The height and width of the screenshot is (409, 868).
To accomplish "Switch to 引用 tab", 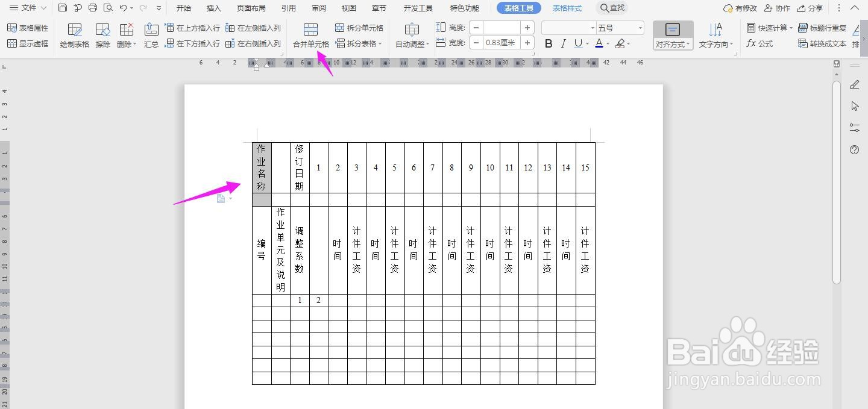I will [288, 8].
